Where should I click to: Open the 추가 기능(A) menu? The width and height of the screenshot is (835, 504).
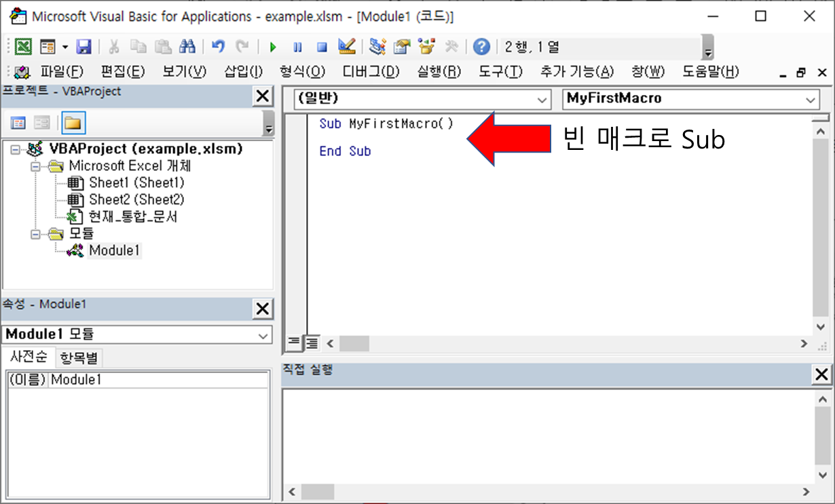(x=576, y=72)
